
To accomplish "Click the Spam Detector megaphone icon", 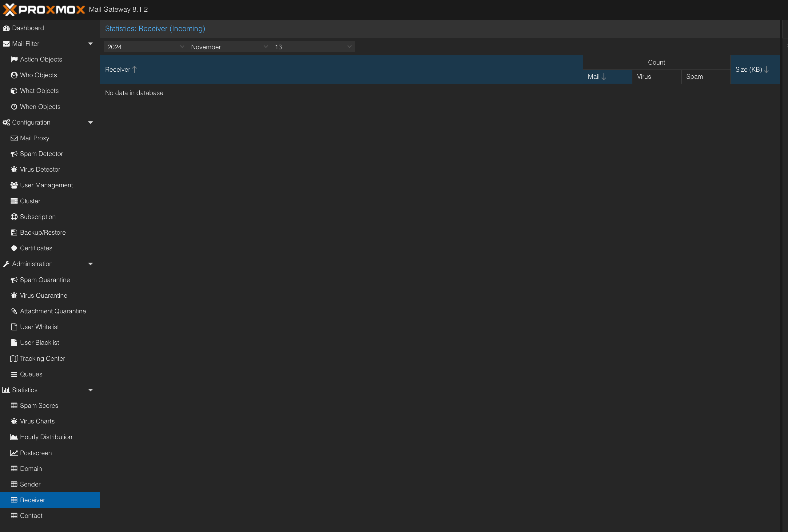I will point(14,154).
